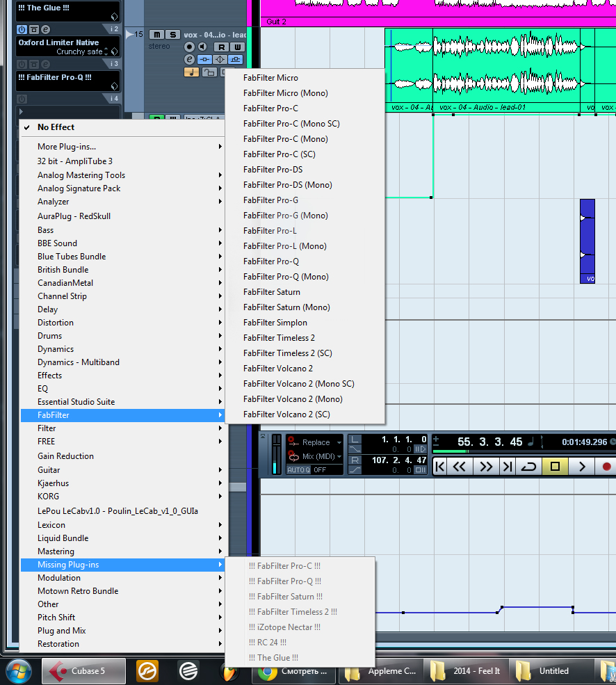Expand the Dynamics - Multiband category
The height and width of the screenshot is (685, 616).
pos(123,362)
